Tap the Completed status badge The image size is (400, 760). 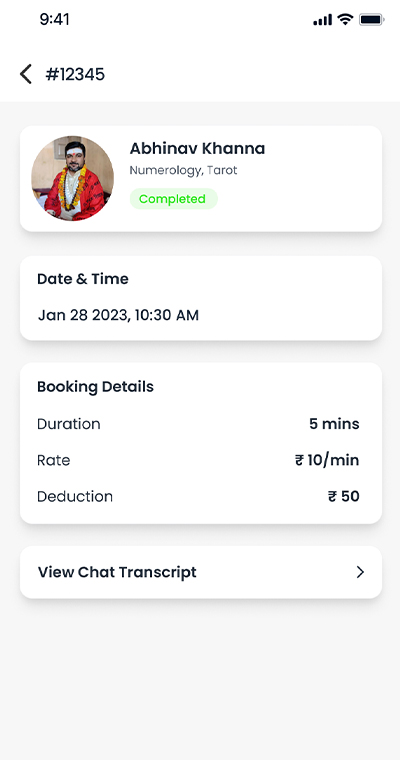pos(174,199)
